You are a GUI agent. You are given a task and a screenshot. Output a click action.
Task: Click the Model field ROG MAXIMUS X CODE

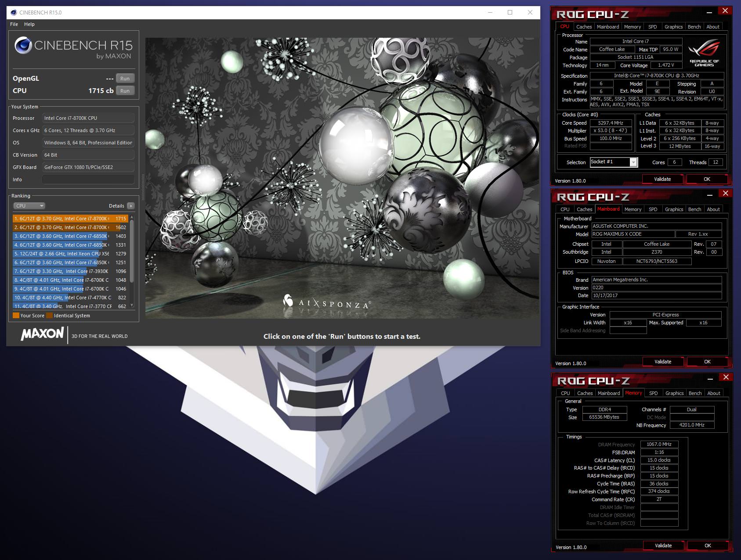[633, 234]
